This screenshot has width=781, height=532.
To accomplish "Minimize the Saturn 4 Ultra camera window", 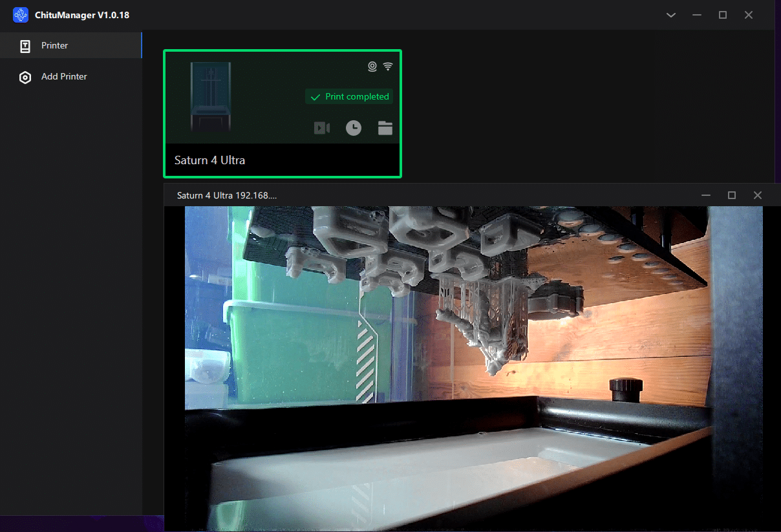I will pos(706,195).
